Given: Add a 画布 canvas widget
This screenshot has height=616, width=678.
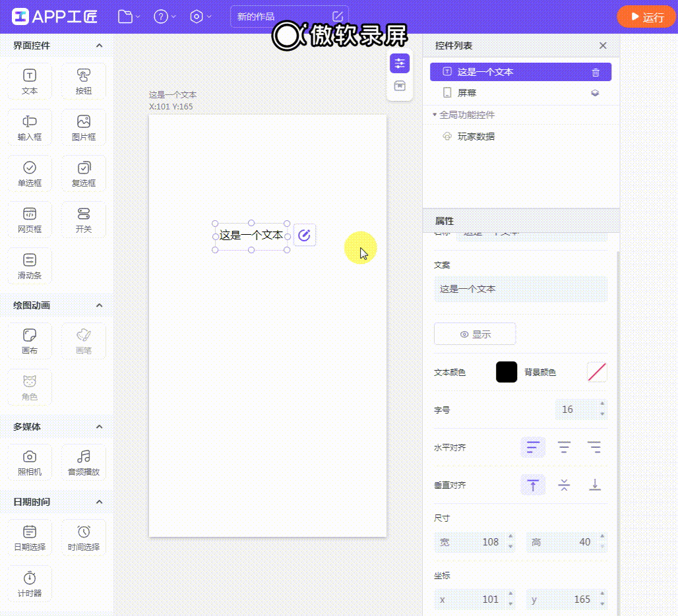Looking at the screenshot, I should (x=30, y=341).
